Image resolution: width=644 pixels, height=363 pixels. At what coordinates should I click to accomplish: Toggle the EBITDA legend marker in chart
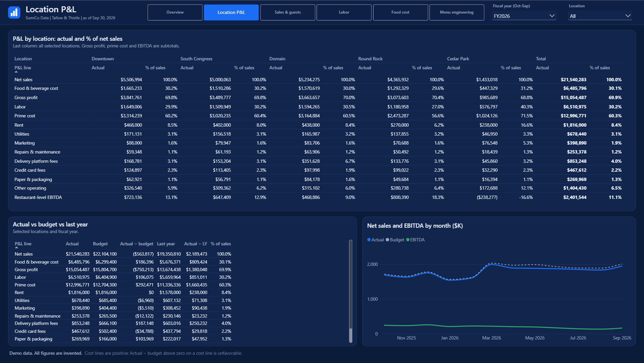pos(408,240)
